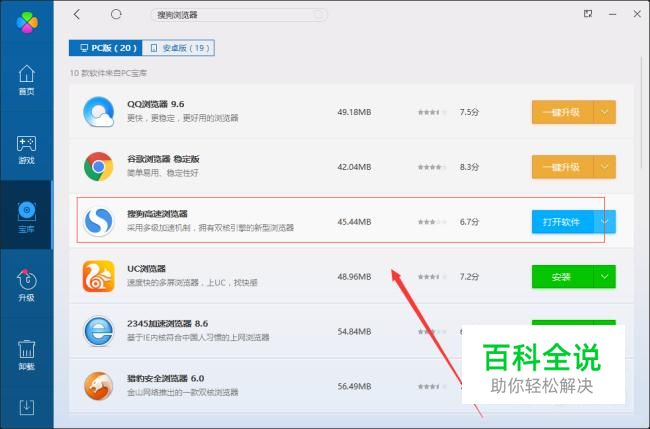Expand dropdown arrow next to 谷歌浏览器 upgrade button
Viewport: 650px width, 429px height.
click(605, 167)
